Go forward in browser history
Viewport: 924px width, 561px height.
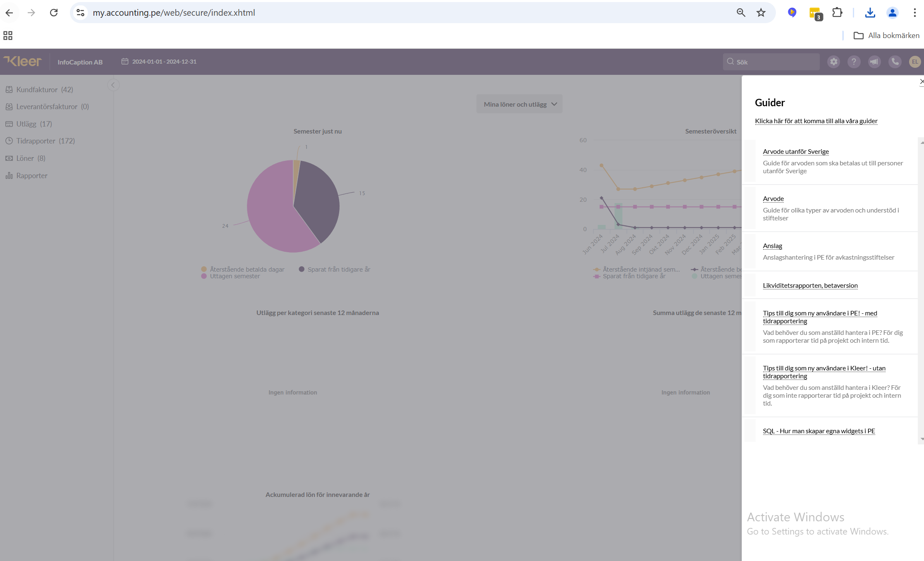pos(31,13)
